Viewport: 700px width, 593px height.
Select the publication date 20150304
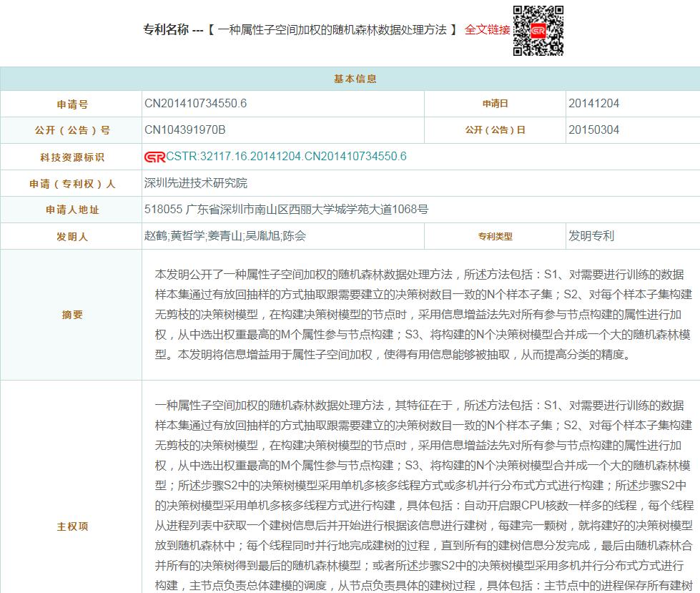[x=593, y=130]
